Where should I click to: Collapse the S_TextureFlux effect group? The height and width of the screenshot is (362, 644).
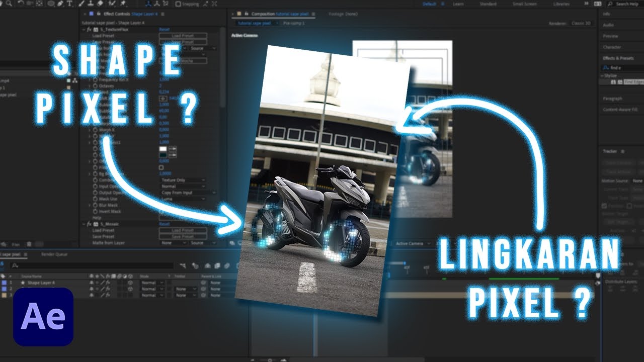pyautogui.click(x=84, y=30)
